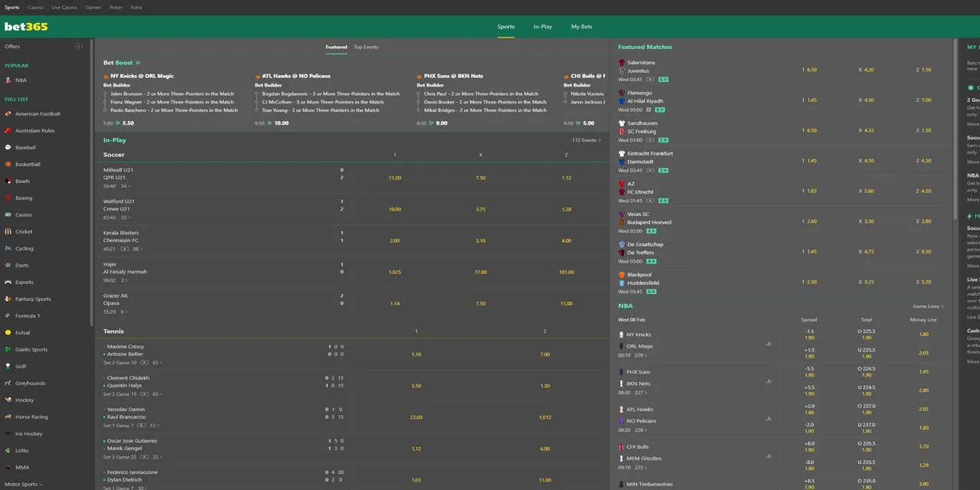The image size is (980, 490).
Task: Bet on Raul Brancaccio at 1.012
Action: pyautogui.click(x=545, y=417)
